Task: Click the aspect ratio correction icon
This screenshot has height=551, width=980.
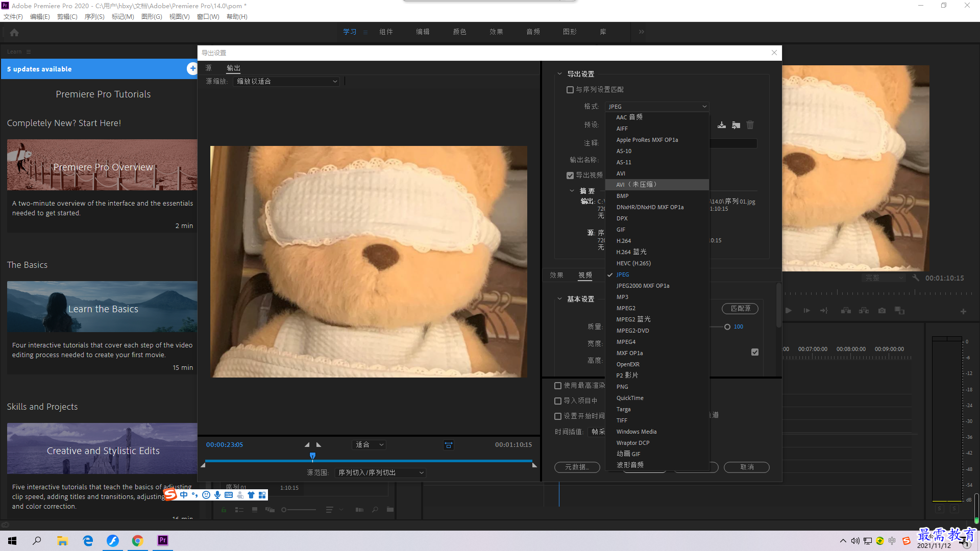Action: pyautogui.click(x=449, y=445)
